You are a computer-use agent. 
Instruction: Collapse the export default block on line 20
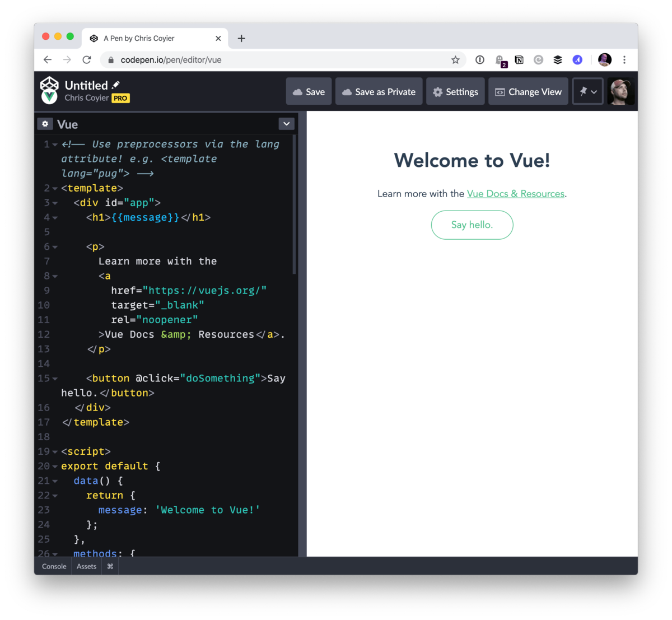pyautogui.click(x=54, y=466)
